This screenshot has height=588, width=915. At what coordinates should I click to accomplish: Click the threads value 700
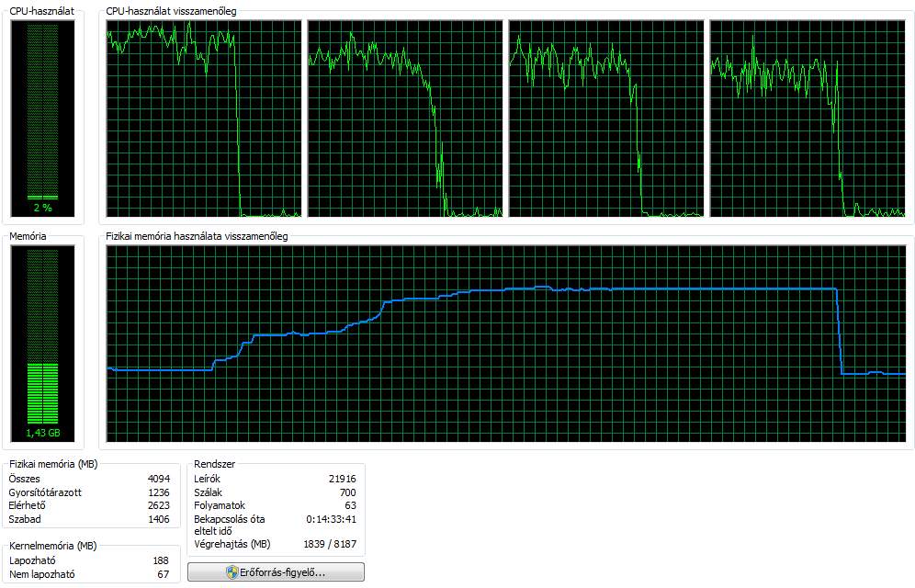(x=348, y=492)
